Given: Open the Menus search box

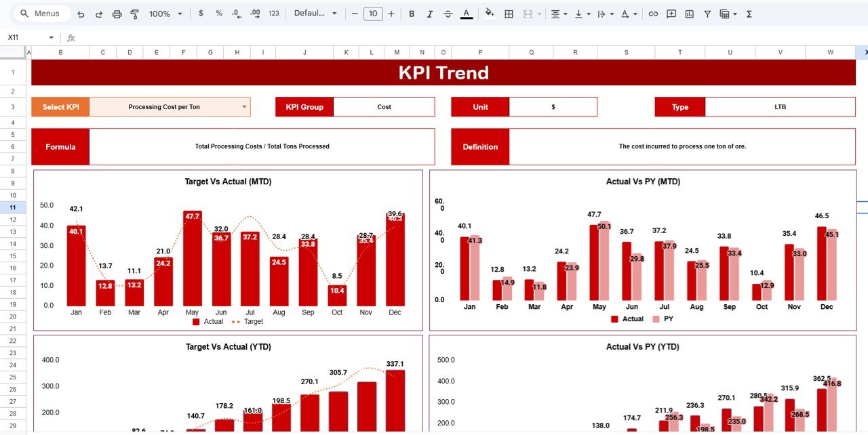Looking at the screenshot, I should click(41, 13).
